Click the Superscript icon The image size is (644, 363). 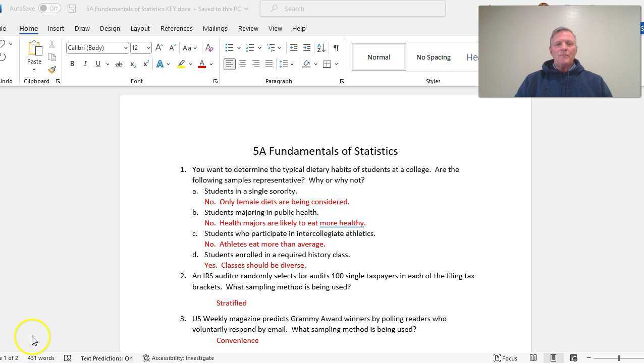(145, 64)
